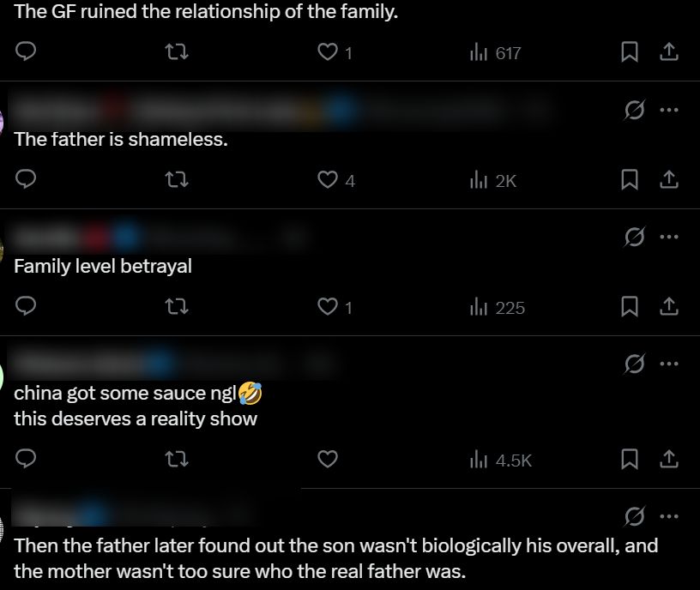View 4.5K views analytics on sauce reply
The height and width of the screenshot is (590, 700).
(x=501, y=461)
